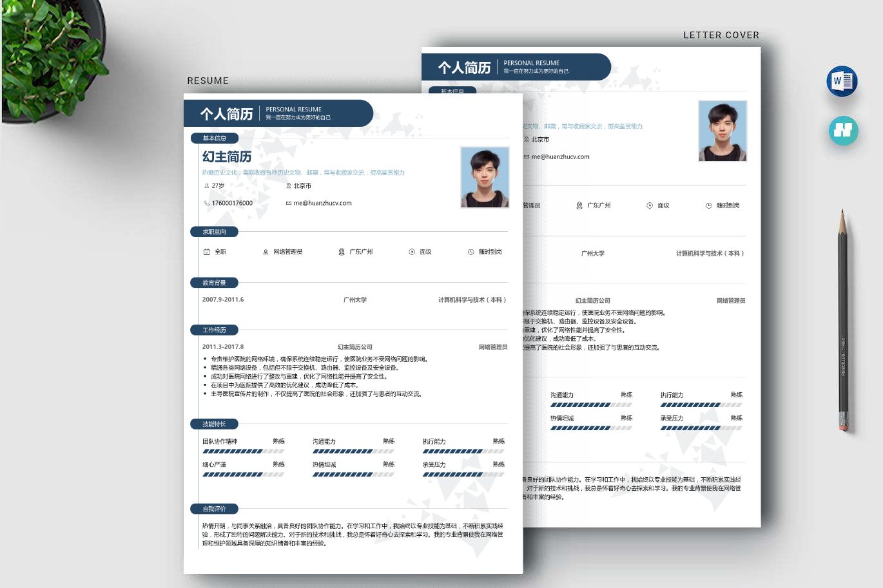Viewport: 883px width, 588px height.
Task: Click the location icon beside 北京市 on the letter cover
Action: [x=527, y=140]
